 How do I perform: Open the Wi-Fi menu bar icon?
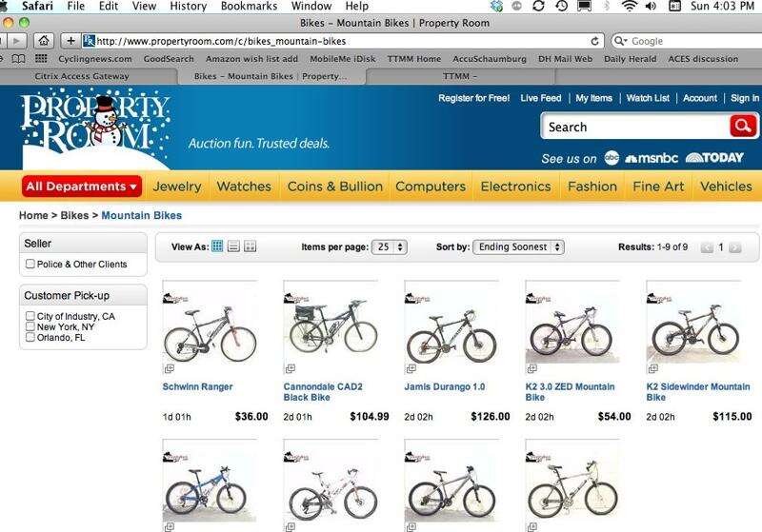point(630,7)
